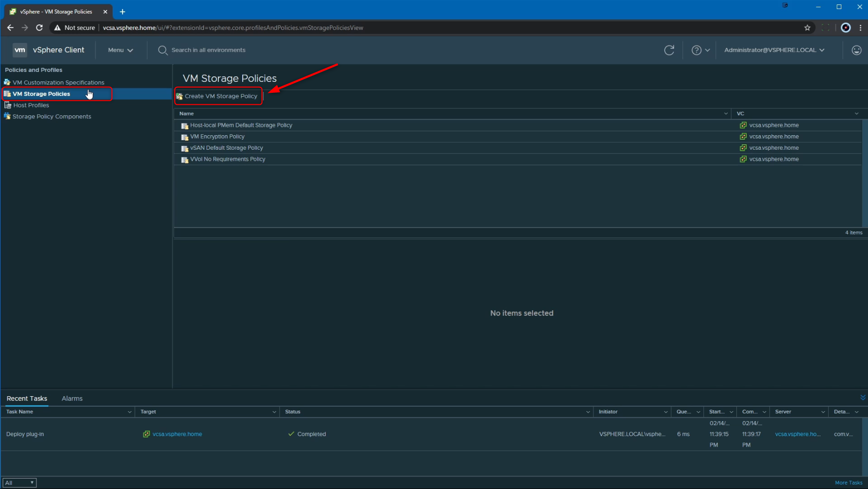Screen dimensions: 868x489
Task: Click vCenter icon in Host-local PMem row
Action: click(x=743, y=125)
